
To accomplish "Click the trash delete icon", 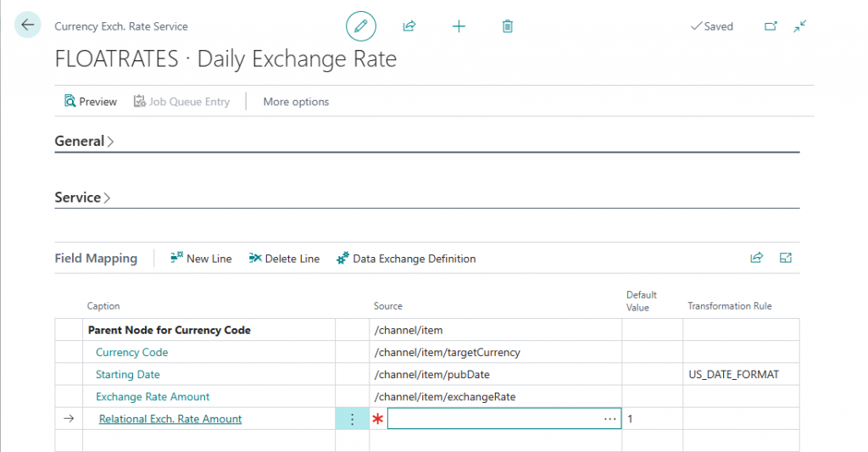I will 507,26.
